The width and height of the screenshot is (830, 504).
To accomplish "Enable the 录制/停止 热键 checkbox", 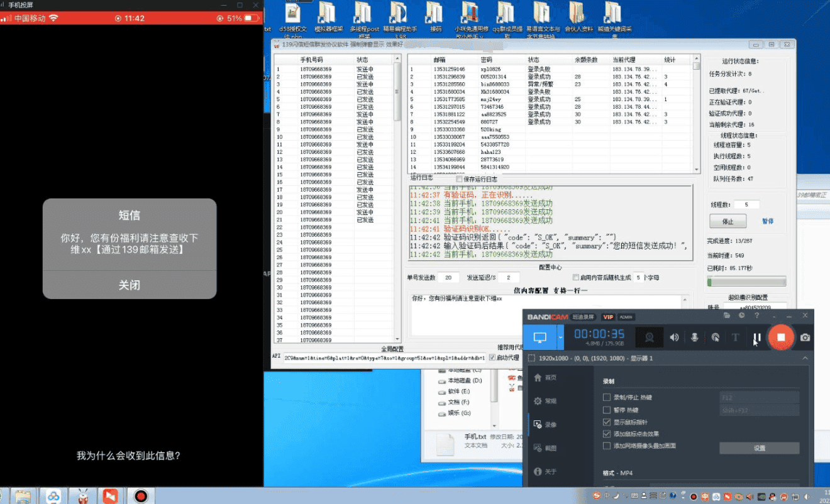I will pyautogui.click(x=607, y=397).
